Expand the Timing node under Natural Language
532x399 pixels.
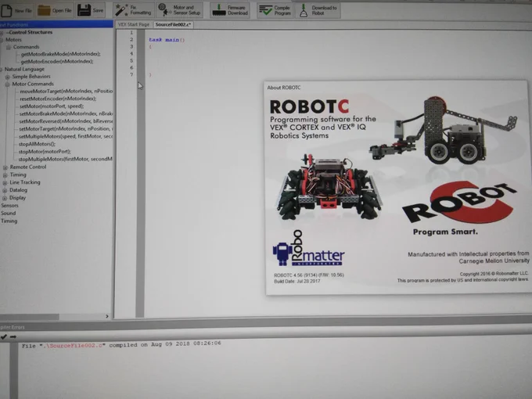[5, 175]
